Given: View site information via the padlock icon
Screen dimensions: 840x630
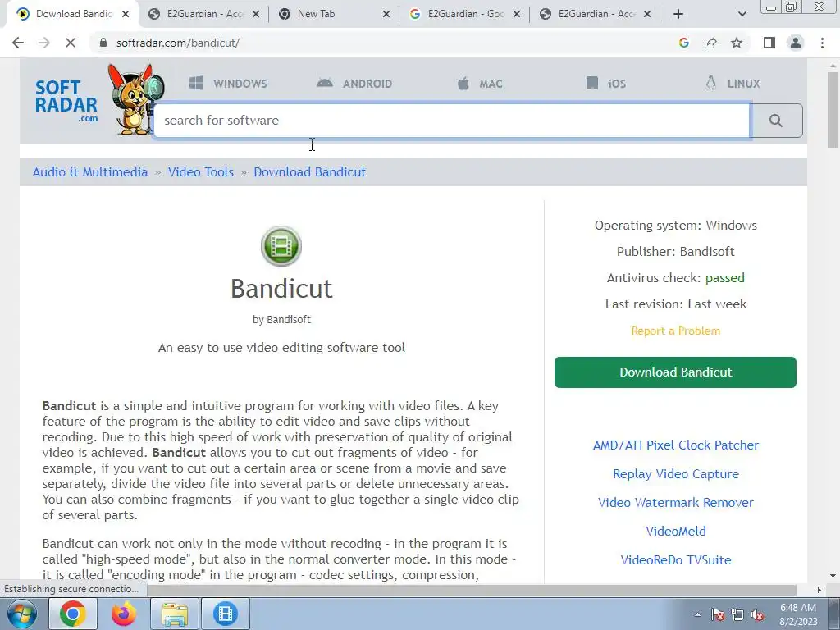Looking at the screenshot, I should [103, 43].
